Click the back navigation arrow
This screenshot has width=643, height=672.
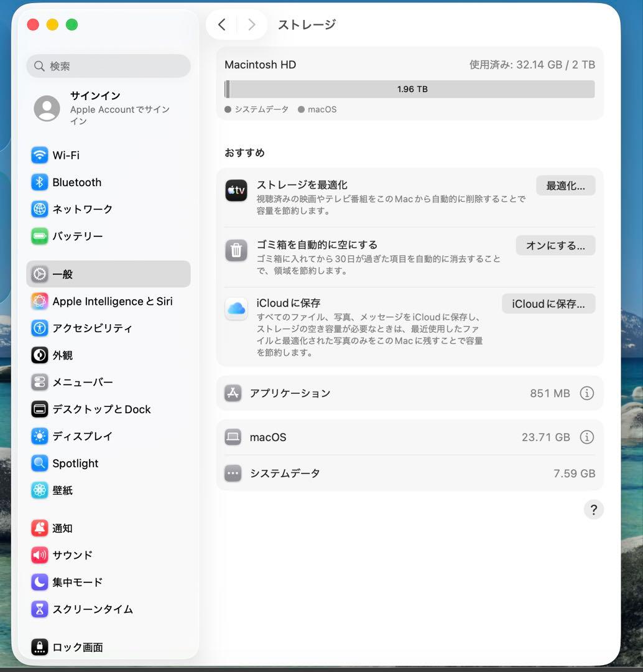click(x=222, y=24)
